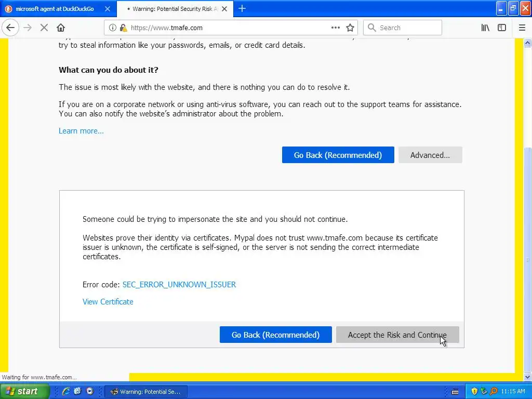The width and height of the screenshot is (532, 399).
Task: Click the padlock warning icon in URL bar
Action: coord(123,28)
